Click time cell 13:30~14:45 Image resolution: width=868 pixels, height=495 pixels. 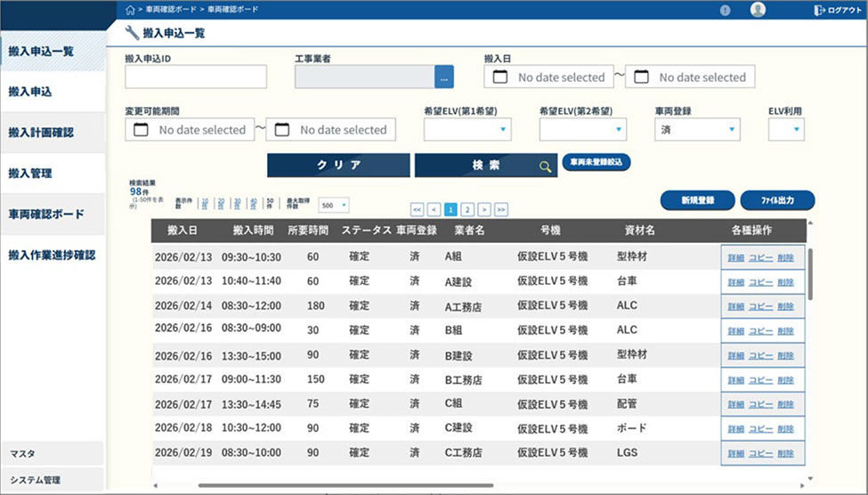coord(251,404)
